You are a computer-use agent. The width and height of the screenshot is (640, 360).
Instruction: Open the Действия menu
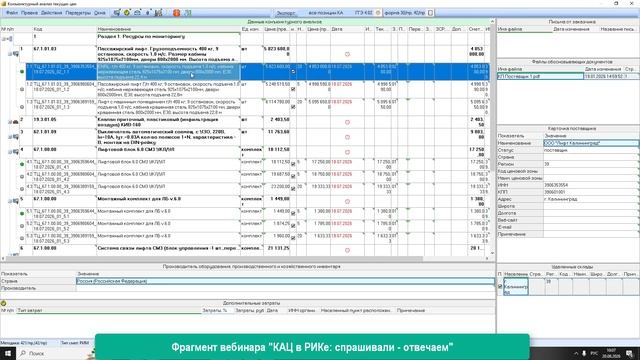(51, 13)
